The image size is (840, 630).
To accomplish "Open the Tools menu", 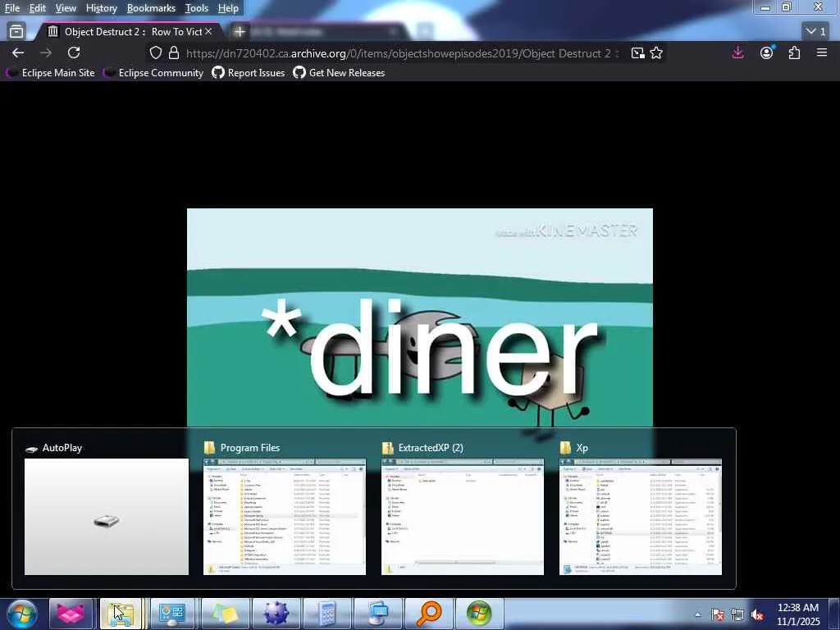I will point(197,8).
